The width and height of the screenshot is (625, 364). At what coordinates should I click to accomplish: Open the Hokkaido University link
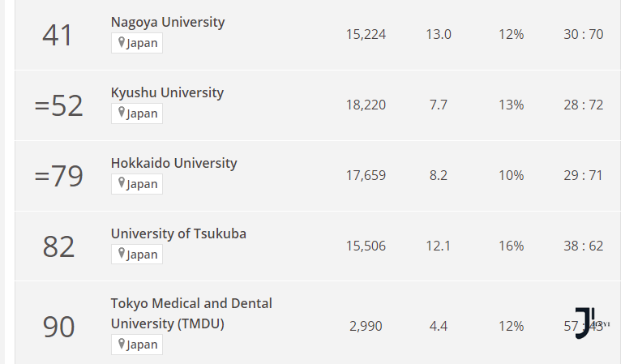pyautogui.click(x=173, y=163)
